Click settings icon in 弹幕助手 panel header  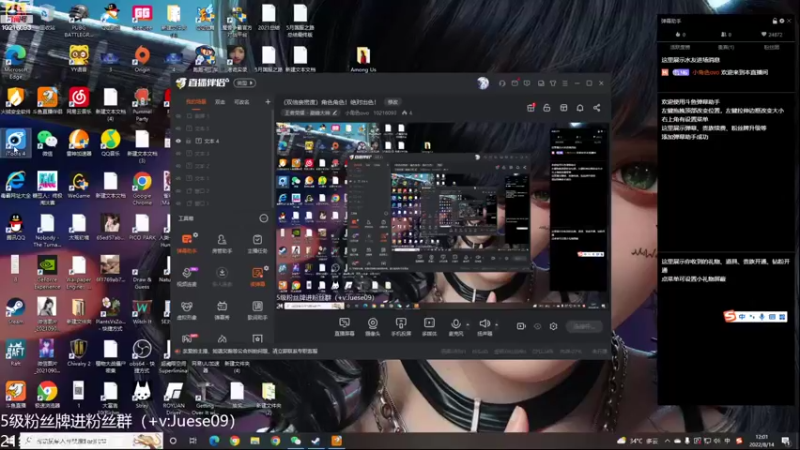[x=782, y=21]
